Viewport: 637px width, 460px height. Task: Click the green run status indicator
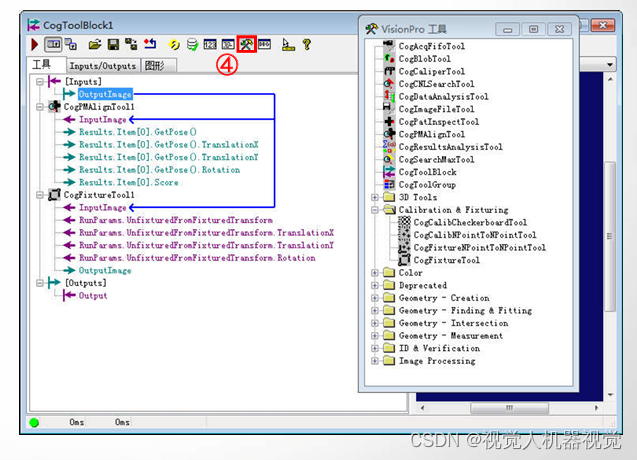click(35, 423)
